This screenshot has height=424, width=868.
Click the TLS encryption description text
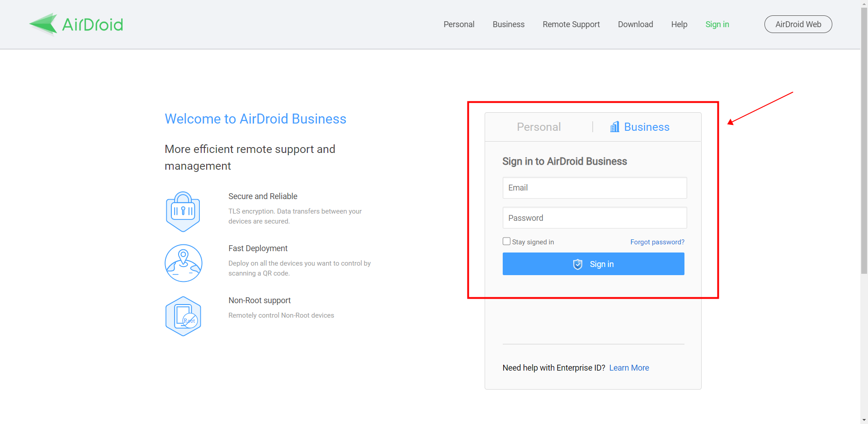(295, 216)
